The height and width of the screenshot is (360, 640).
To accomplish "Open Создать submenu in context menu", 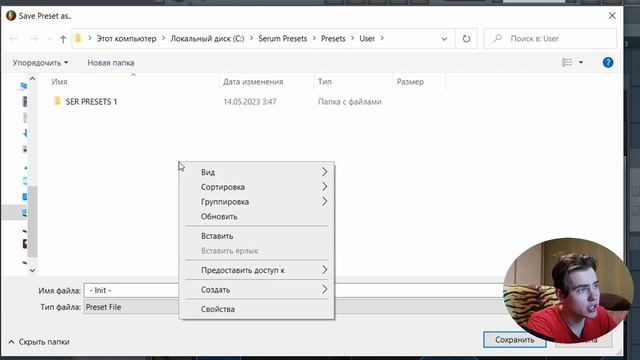I will point(257,290).
